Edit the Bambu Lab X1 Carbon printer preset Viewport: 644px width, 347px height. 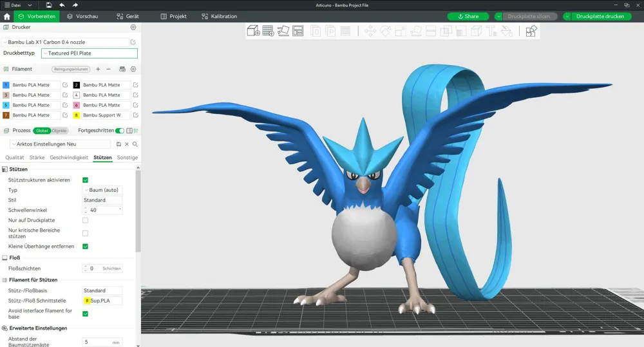133,42
